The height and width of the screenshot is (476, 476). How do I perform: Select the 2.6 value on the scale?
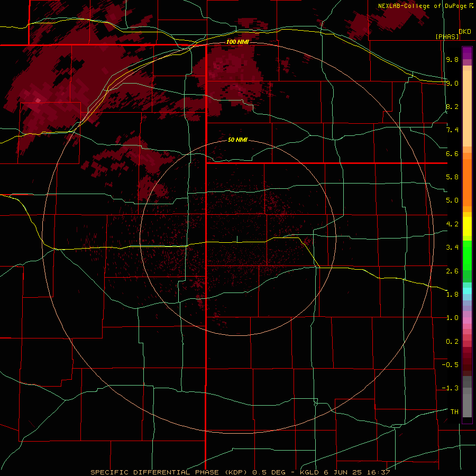452,271
